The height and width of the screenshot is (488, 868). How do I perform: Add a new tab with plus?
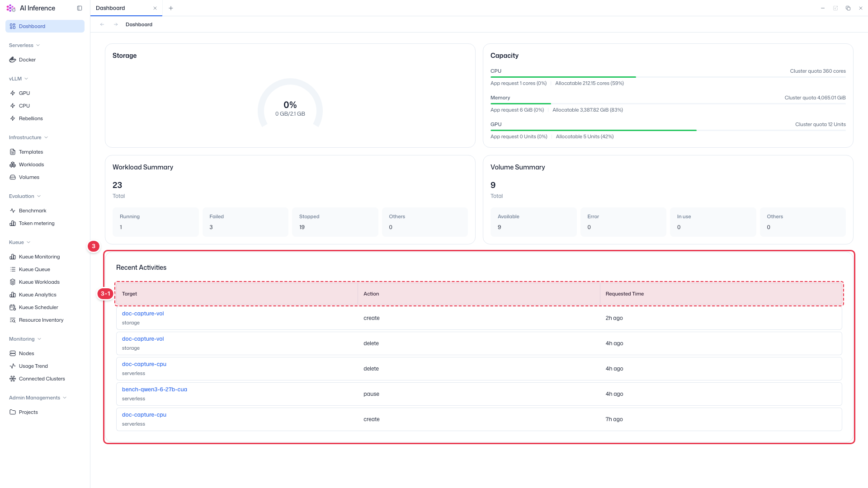(x=171, y=8)
